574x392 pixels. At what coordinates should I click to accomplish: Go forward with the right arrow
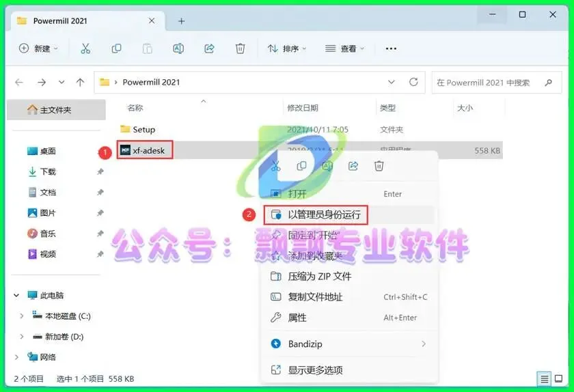[42, 83]
